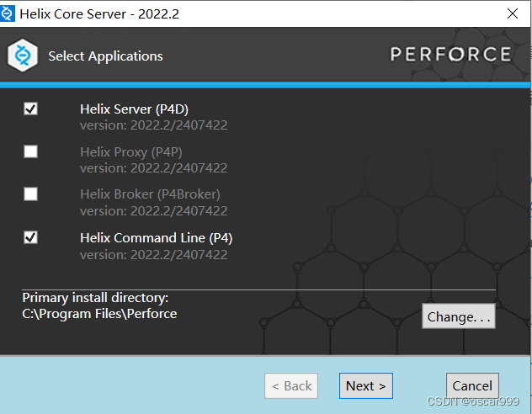Click the PERFORCE brand logo
532x414 pixels.
click(x=451, y=54)
